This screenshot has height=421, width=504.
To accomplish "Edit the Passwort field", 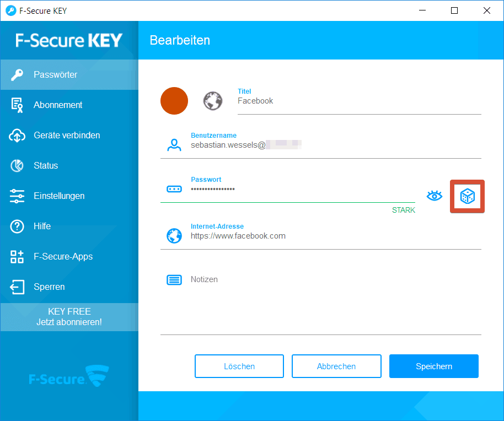I will click(303, 189).
